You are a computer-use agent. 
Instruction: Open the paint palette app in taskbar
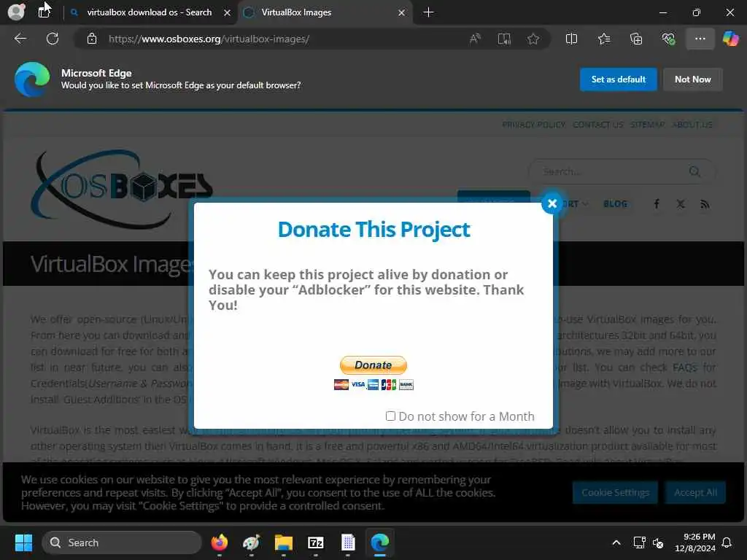pyautogui.click(x=251, y=542)
